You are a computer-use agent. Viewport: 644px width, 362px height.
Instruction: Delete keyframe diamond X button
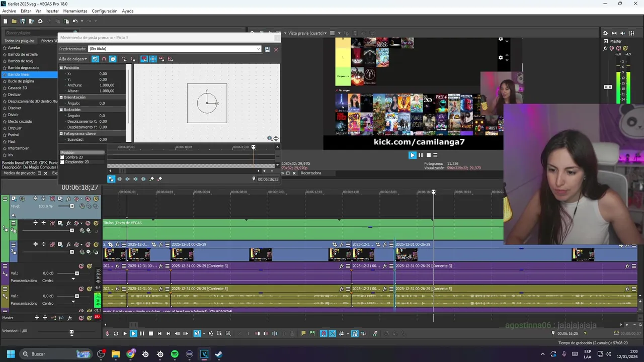point(160,179)
